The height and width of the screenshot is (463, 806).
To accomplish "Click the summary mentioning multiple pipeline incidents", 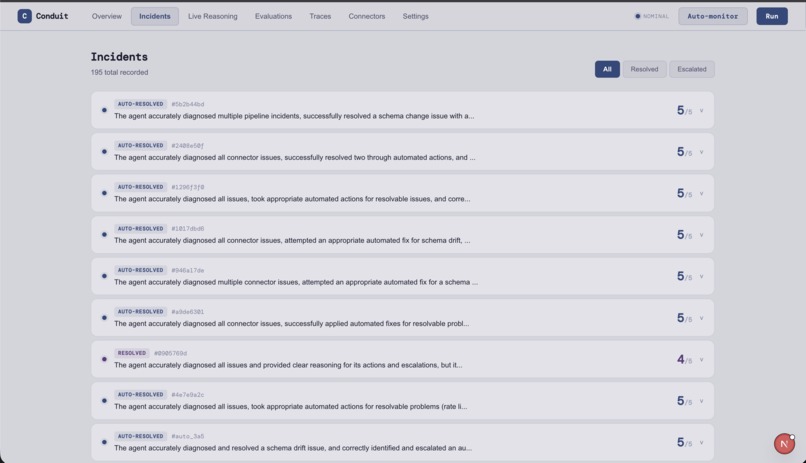I will [x=294, y=116].
